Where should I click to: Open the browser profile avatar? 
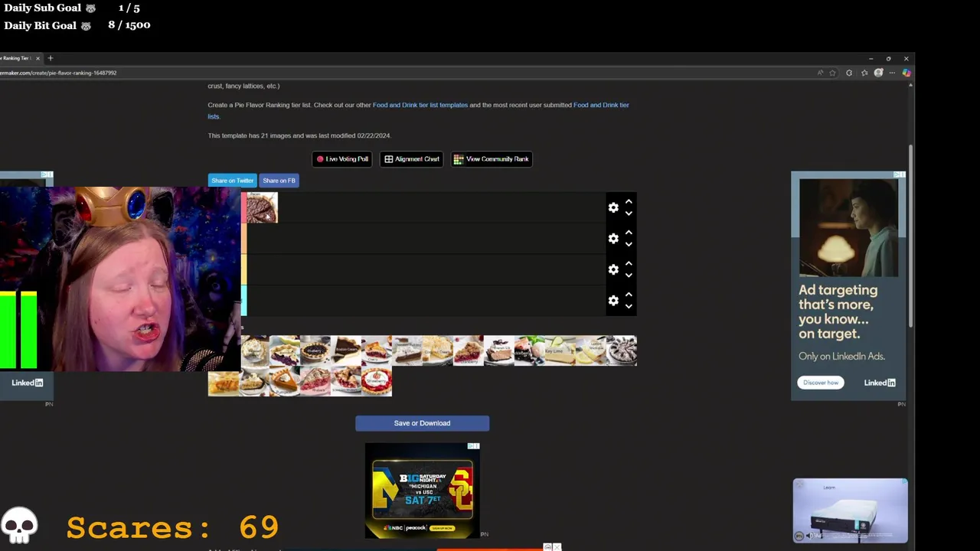click(878, 73)
